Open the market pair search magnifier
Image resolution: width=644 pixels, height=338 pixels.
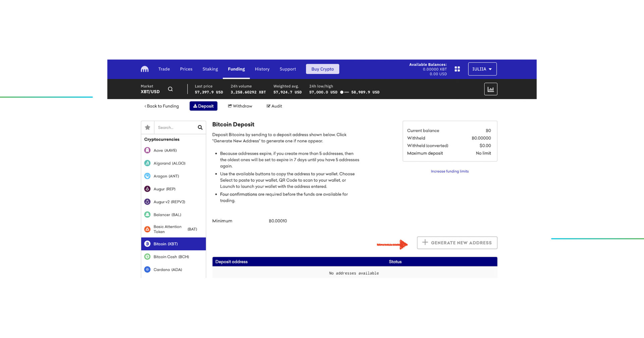(x=170, y=89)
